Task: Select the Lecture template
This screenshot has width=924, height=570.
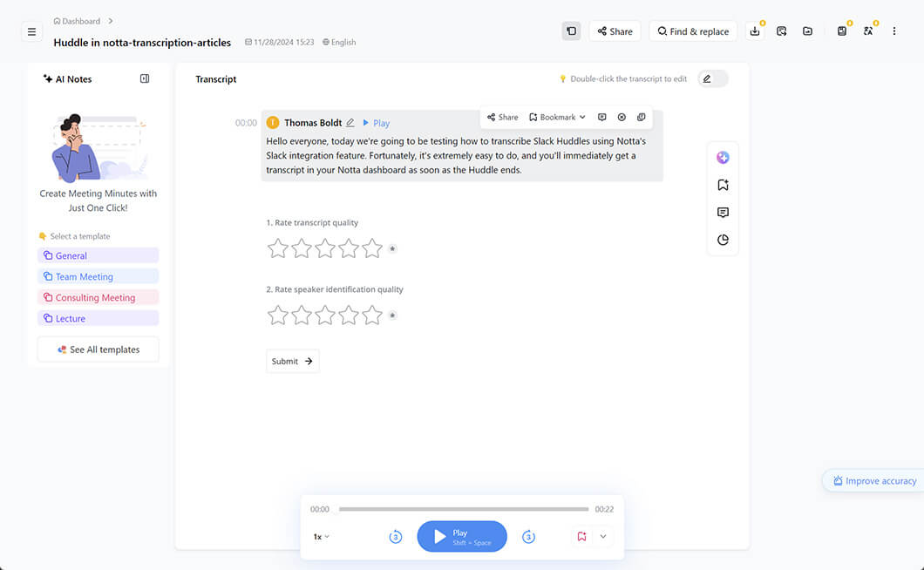Action: coord(98,318)
